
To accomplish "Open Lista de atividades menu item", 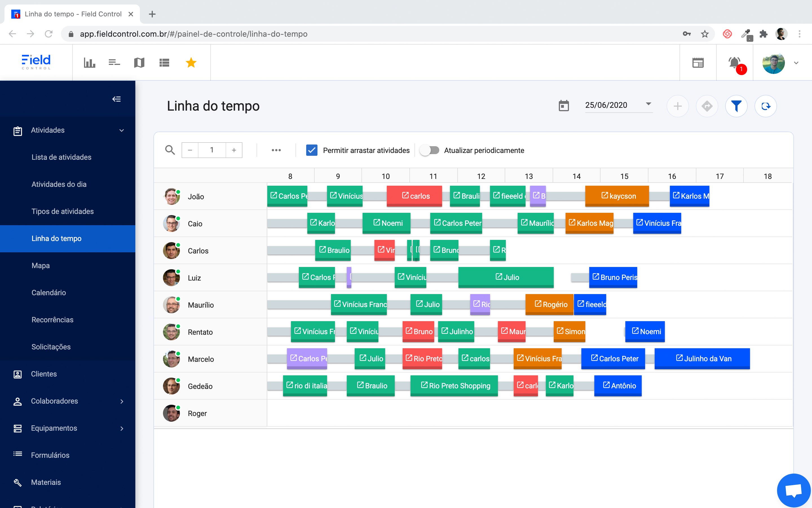I will 61,157.
